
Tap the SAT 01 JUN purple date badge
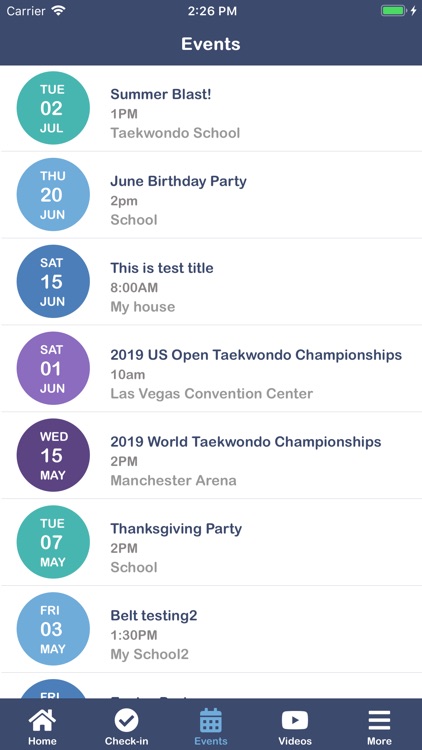(x=53, y=368)
